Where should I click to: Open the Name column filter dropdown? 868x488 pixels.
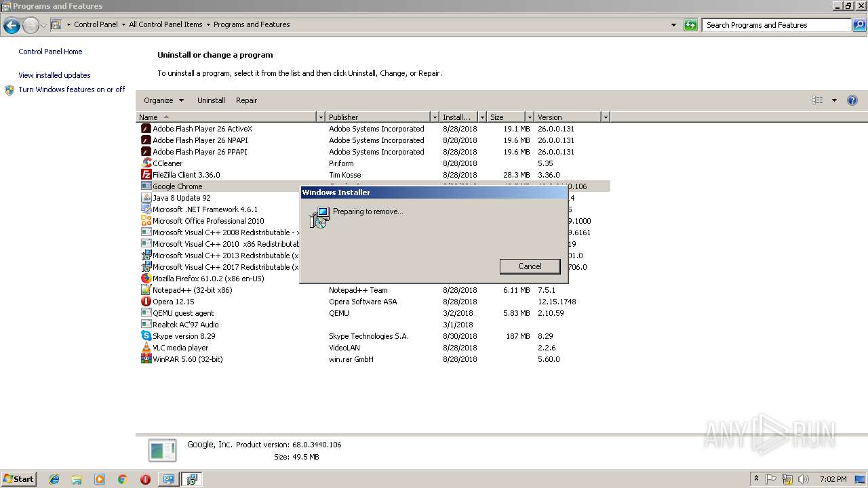pos(321,117)
